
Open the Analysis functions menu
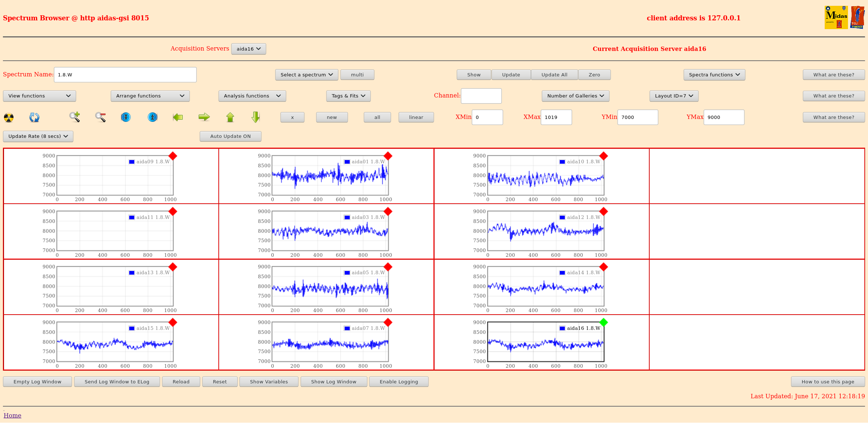pos(252,96)
